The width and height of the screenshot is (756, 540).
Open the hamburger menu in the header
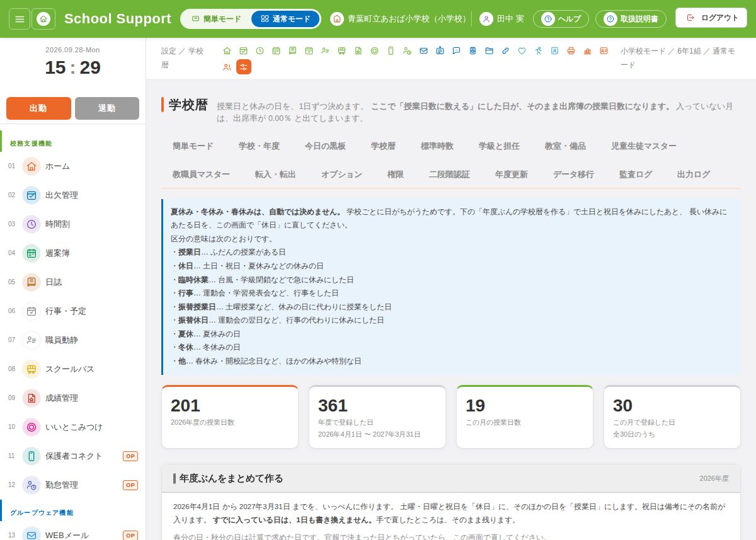coord(20,19)
